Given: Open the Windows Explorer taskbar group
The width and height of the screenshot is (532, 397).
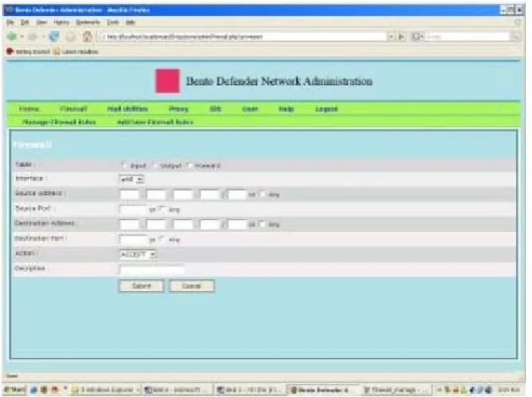Looking at the screenshot, I should point(105,390).
